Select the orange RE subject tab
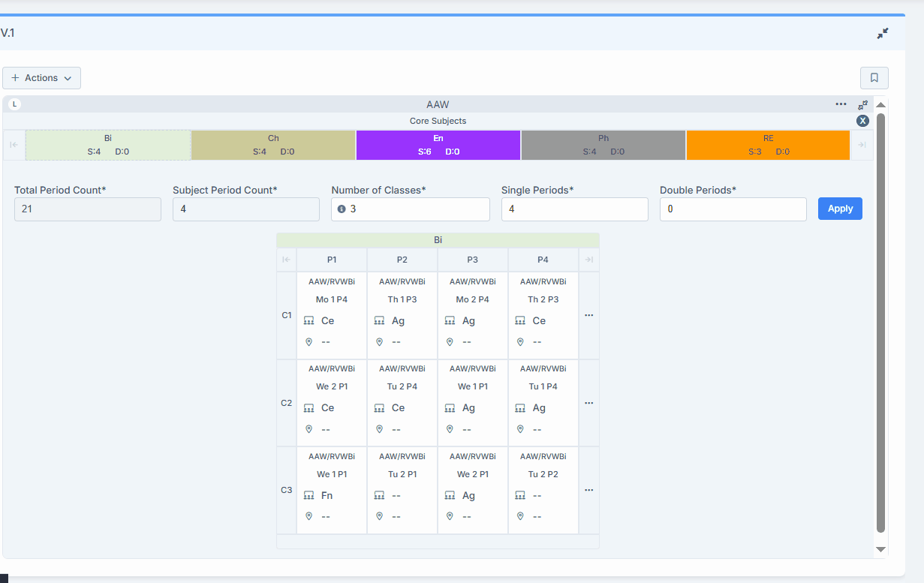Viewport: 924px width, 583px height. coord(768,145)
